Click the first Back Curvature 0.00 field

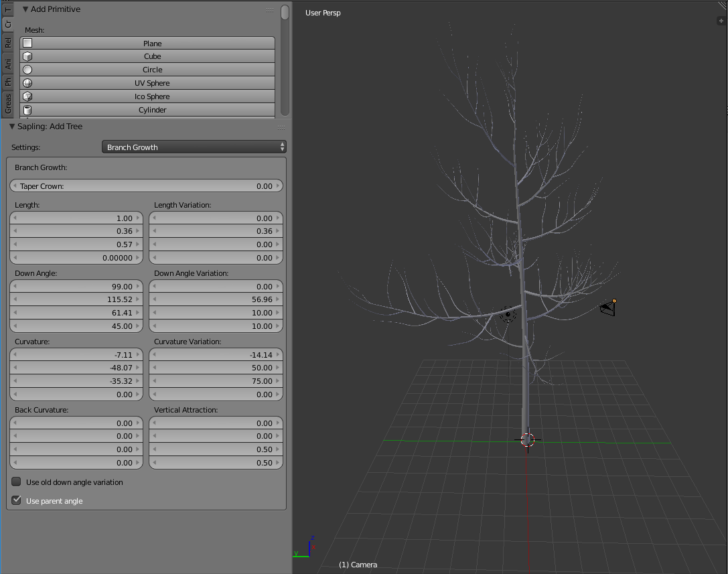click(x=76, y=423)
